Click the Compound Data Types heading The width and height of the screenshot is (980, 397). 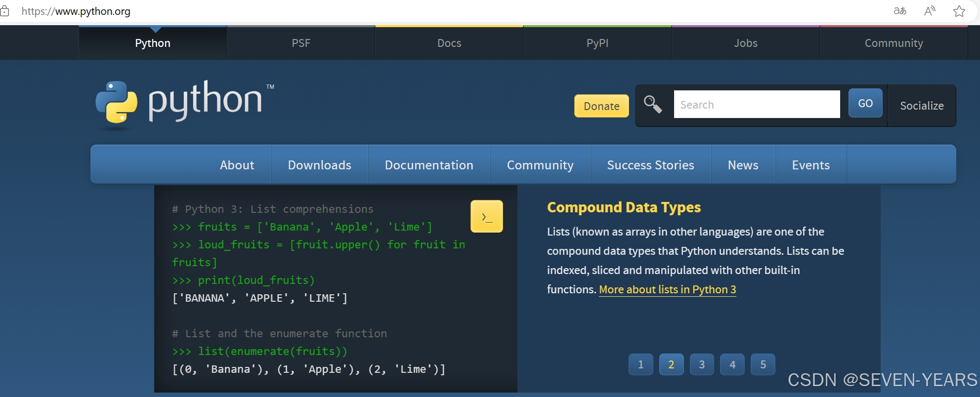pyautogui.click(x=624, y=207)
